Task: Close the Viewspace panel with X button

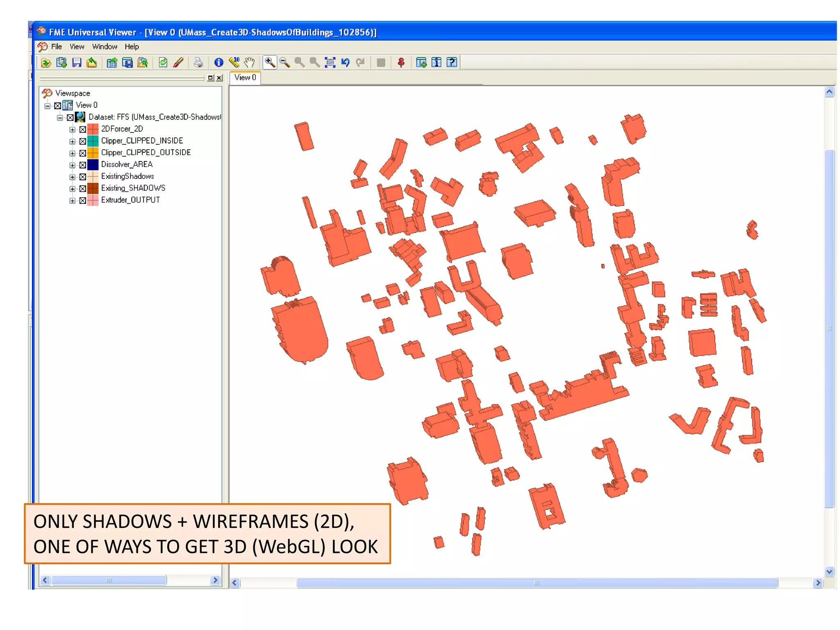Action: [x=219, y=78]
